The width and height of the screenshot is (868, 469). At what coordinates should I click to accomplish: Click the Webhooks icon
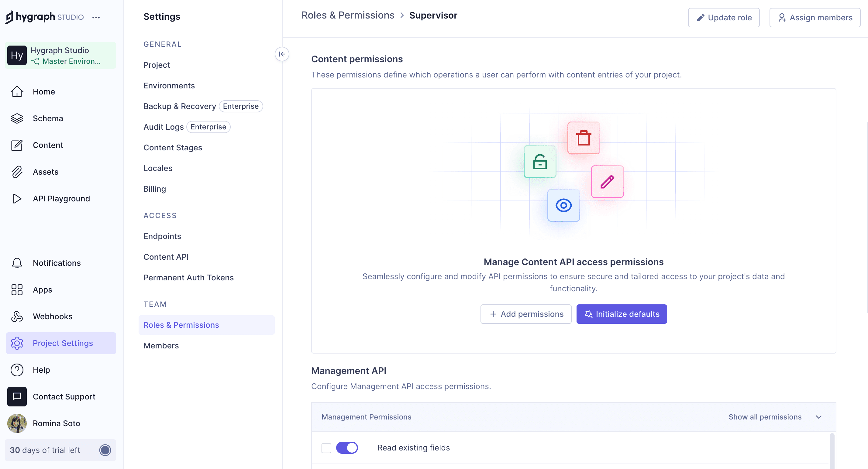(17, 316)
